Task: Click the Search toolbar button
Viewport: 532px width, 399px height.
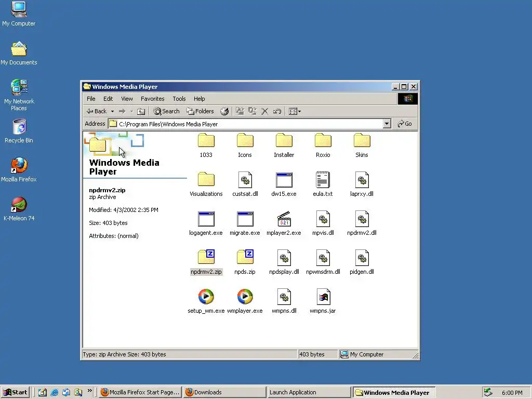Action: 166,111
